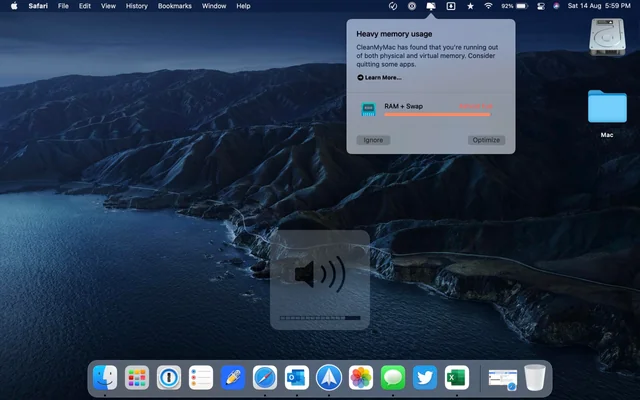Open Finder from the Dock

[x=105, y=378]
